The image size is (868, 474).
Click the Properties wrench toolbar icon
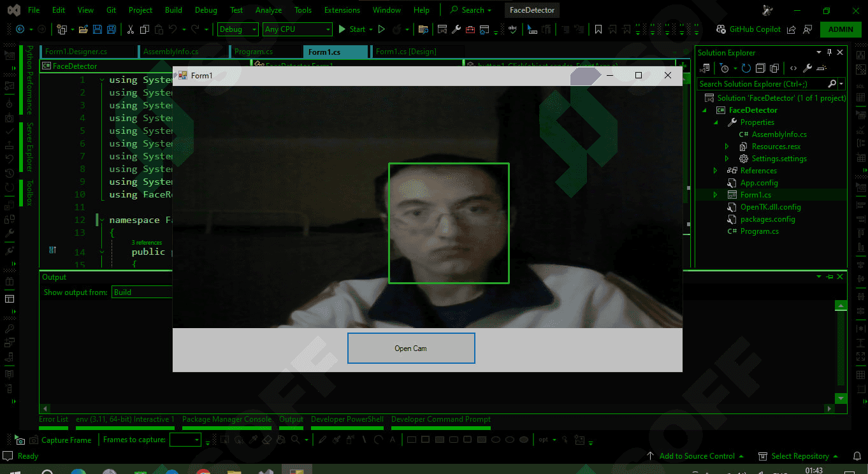(x=456, y=29)
